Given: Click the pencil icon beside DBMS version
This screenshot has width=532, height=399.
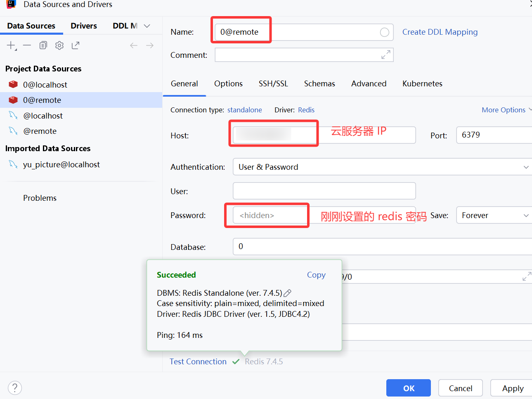Looking at the screenshot, I should point(288,293).
